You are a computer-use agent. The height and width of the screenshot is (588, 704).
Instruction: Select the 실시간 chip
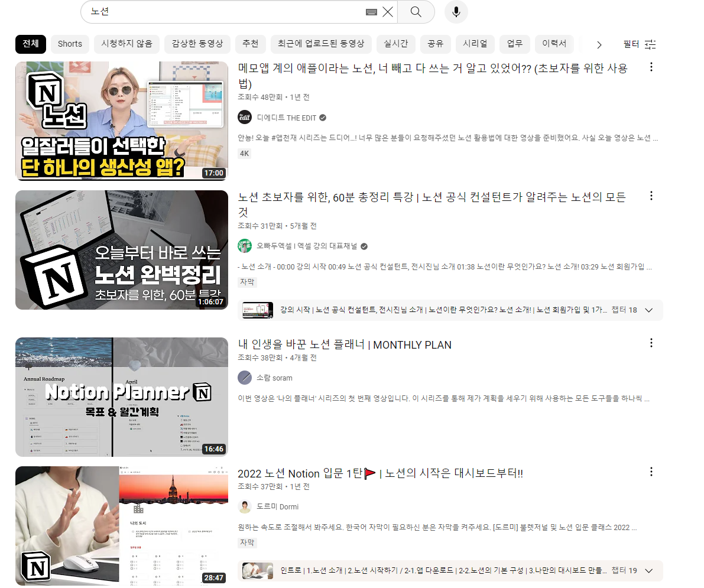pyautogui.click(x=395, y=44)
